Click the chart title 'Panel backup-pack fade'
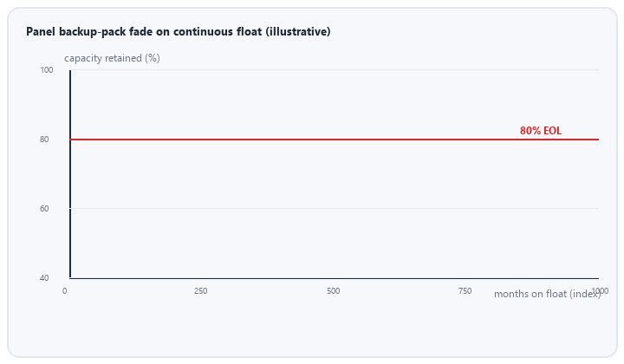Screen dimensions: 624x364 pyautogui.click(x=179, y=31)
